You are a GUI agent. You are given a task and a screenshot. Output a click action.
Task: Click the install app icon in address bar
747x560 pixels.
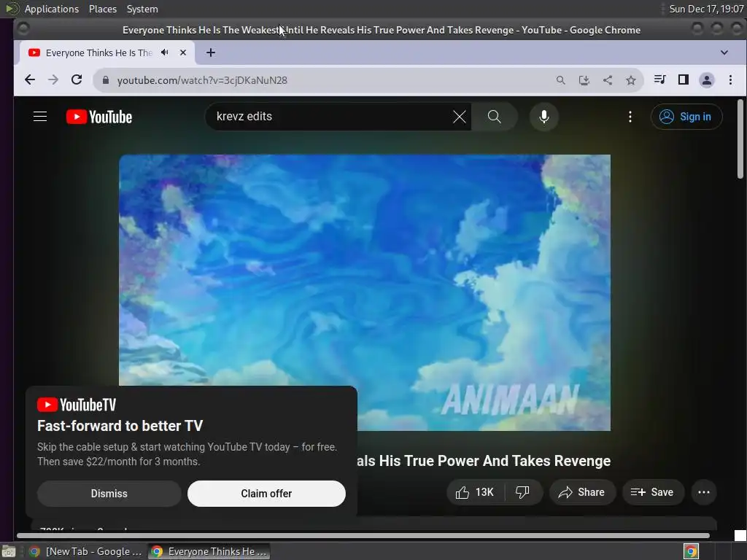pos(584,80)
